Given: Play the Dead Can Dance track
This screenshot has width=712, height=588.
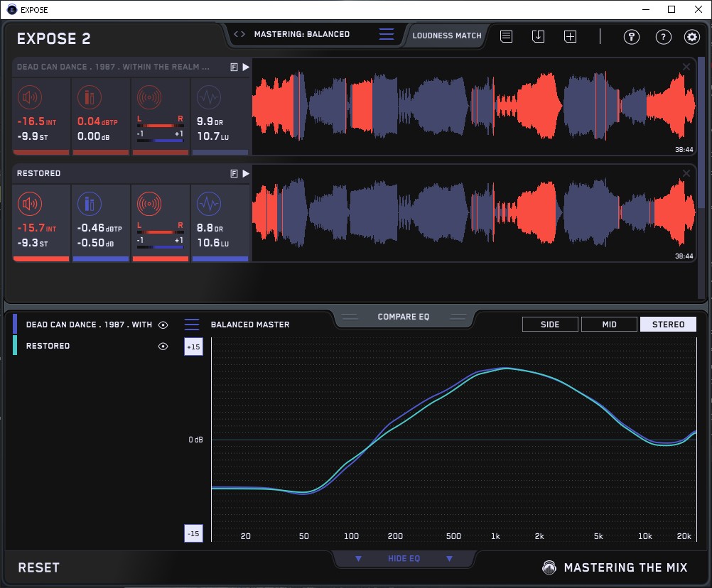Looking at the screenshot, I should tap(246, 67).
